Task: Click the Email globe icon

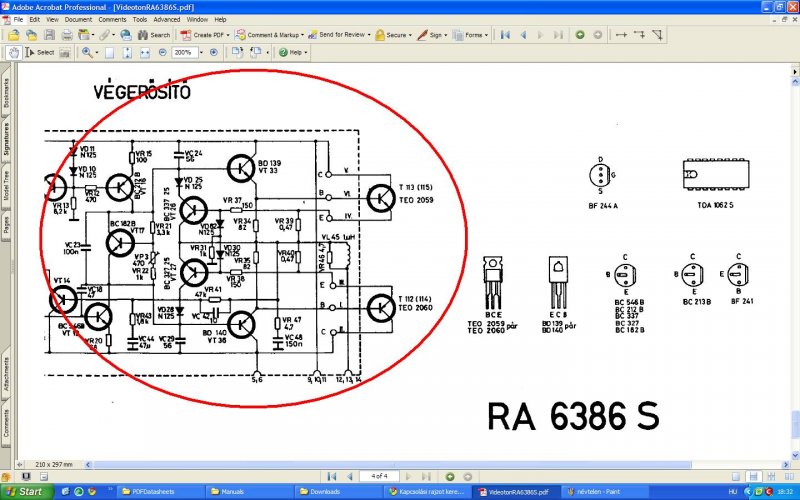Action: [x=126, y=35]
